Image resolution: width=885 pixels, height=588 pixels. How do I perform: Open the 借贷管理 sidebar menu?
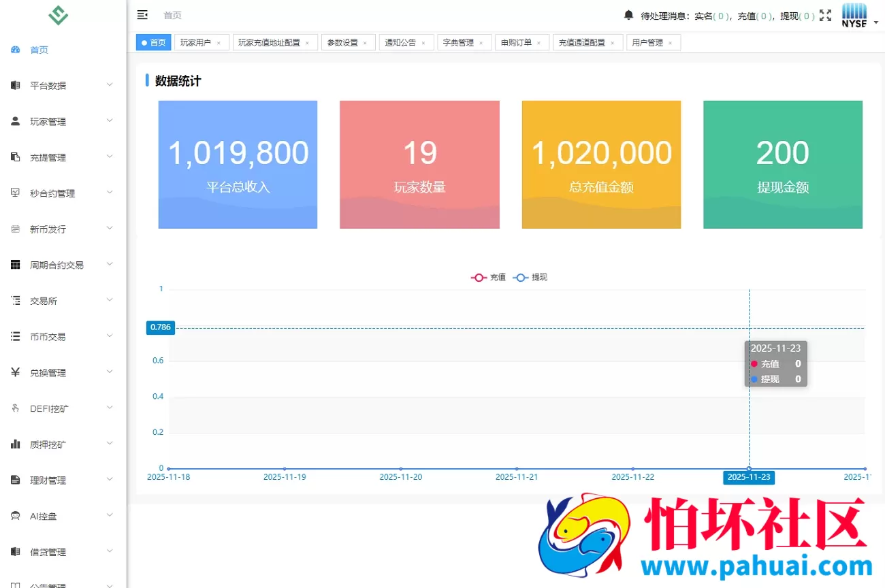pos(63,552)
